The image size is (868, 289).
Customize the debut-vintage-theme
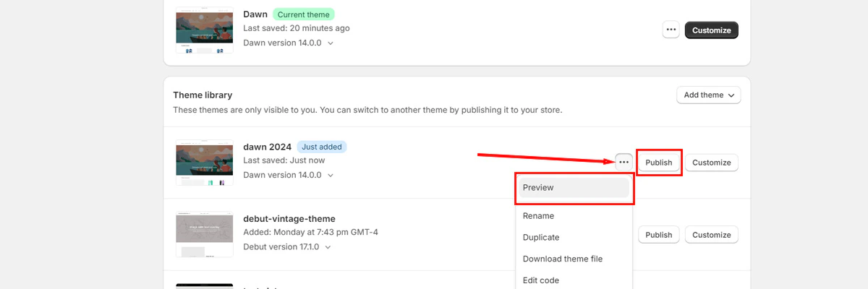click(x=712, y=235)
